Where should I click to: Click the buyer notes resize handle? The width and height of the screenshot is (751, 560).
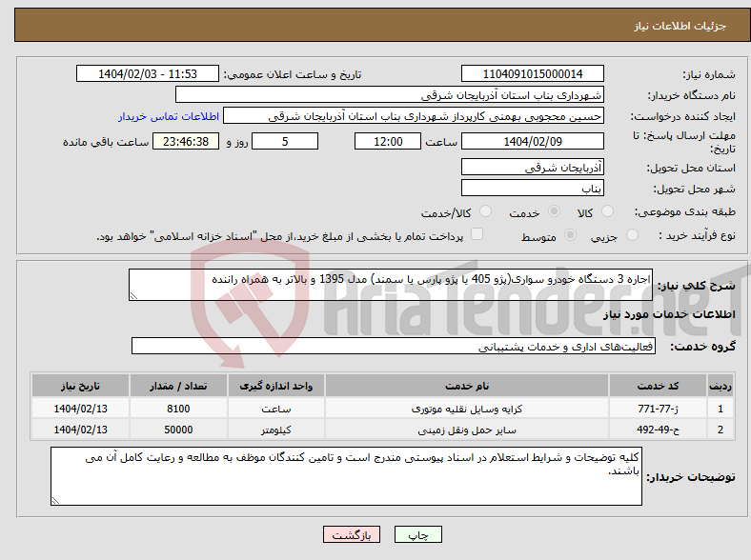coord(55,501)
